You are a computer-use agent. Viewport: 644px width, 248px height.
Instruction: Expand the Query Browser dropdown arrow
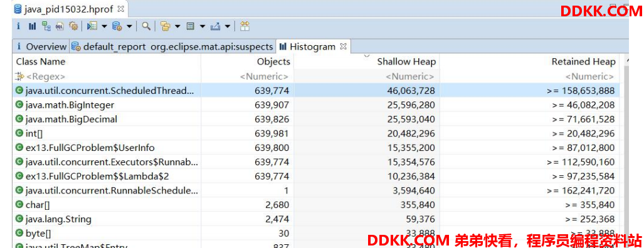pyautogui.click(x=129, y=27)
